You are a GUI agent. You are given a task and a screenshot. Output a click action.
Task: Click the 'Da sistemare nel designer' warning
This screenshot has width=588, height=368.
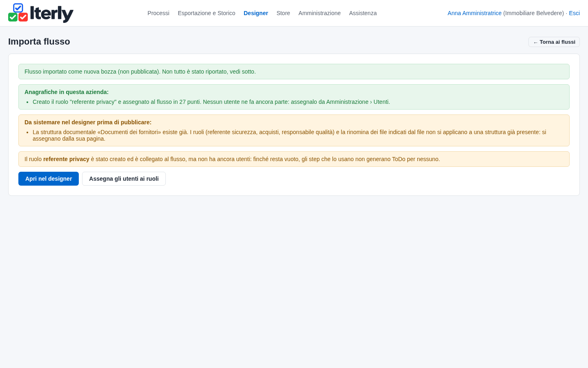tap(294, 130)
